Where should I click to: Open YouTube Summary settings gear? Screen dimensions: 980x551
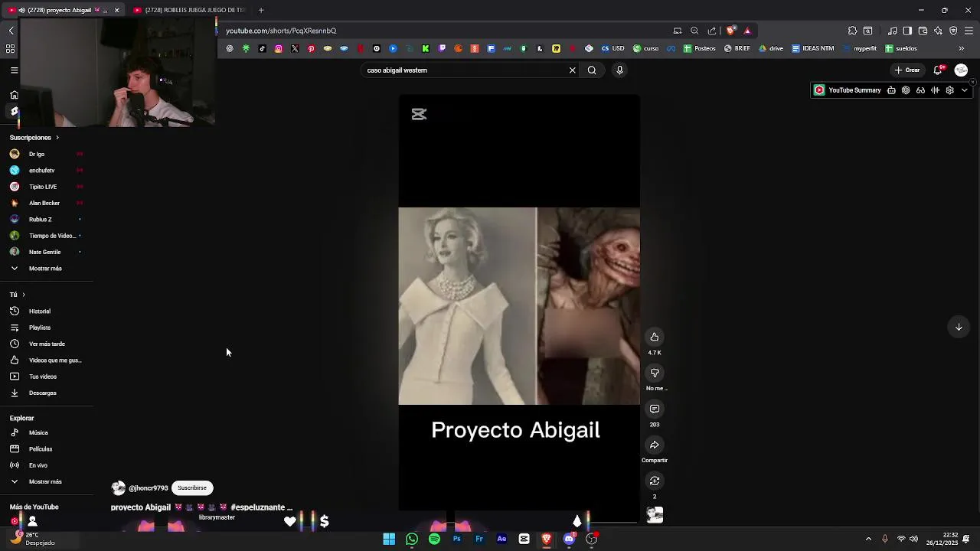point(949,90)
